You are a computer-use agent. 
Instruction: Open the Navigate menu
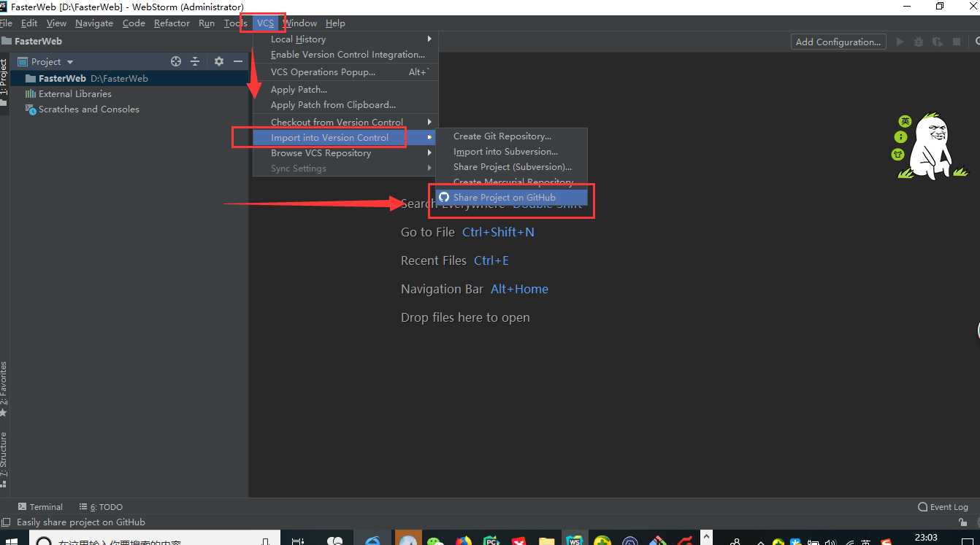point(94,23)
